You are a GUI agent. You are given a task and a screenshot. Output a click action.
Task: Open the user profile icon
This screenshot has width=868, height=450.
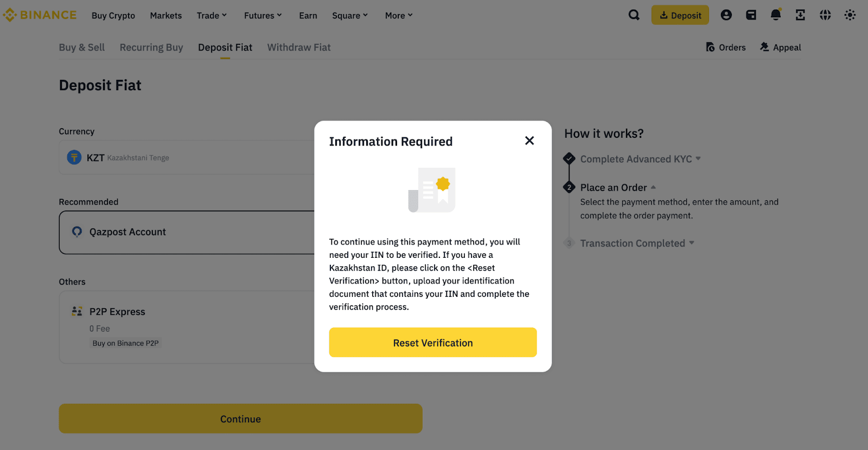(x=726, y=15)
